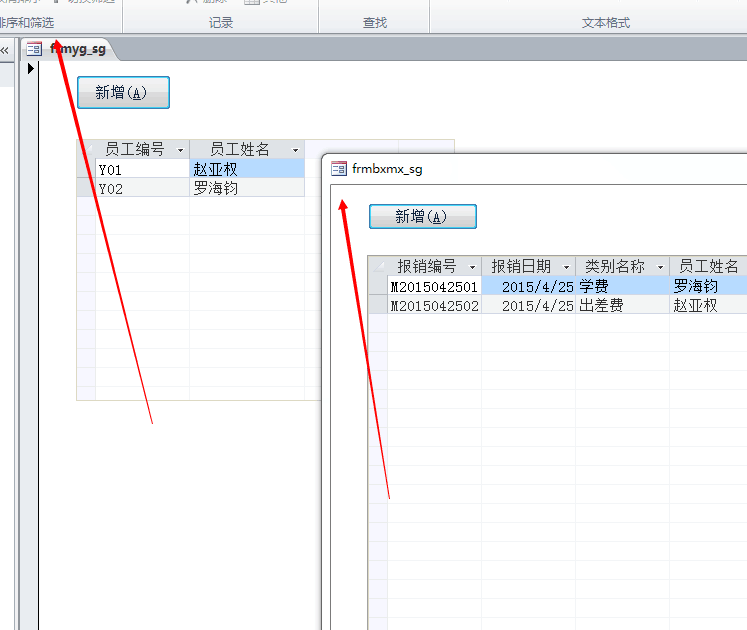Click the record selector arrow of frmyg_sg
Image resolution: width=747 pixels, height=630 pixels.
(30, 69)
